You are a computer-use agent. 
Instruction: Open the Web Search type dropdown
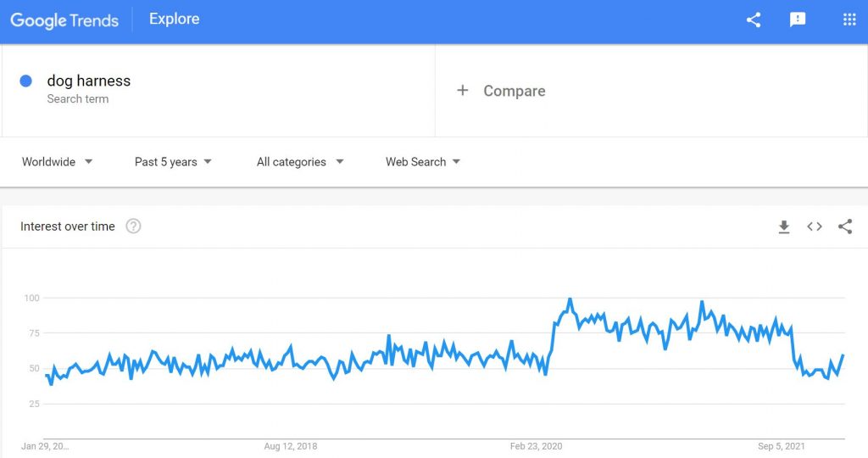pos(423,162)
